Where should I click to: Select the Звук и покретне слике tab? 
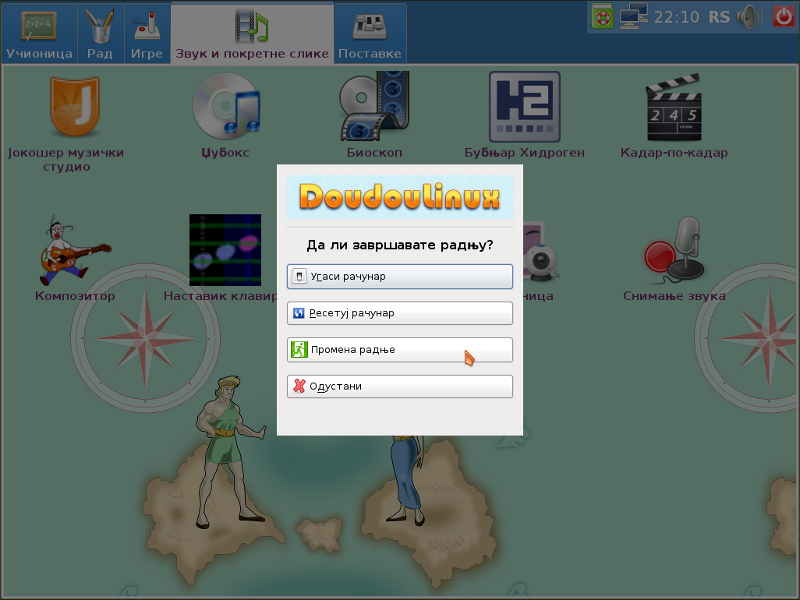tap(252, 33)
